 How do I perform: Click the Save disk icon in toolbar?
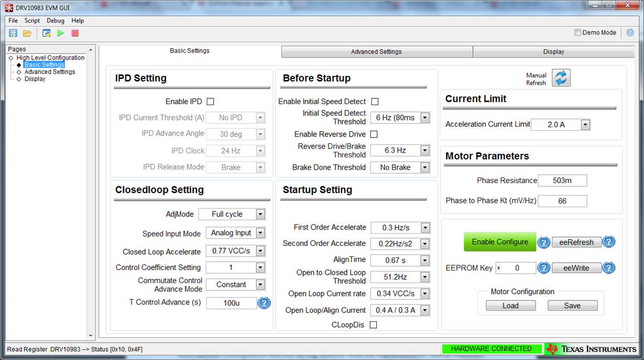click(x=13, y=33)
